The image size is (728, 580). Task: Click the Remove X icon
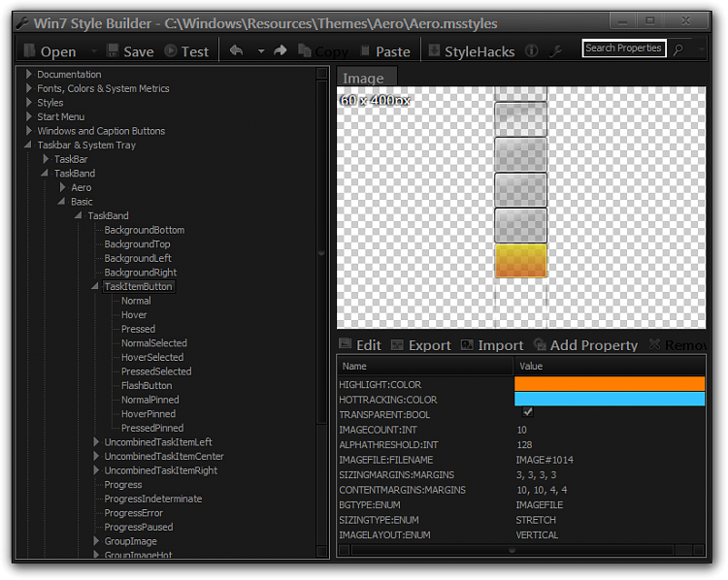click(x=654, y=343)
